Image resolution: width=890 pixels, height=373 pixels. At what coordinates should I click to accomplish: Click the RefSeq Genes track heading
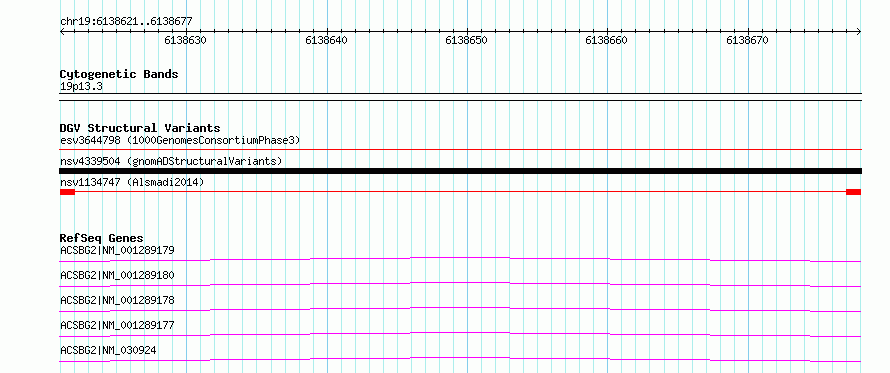(102, 238)
